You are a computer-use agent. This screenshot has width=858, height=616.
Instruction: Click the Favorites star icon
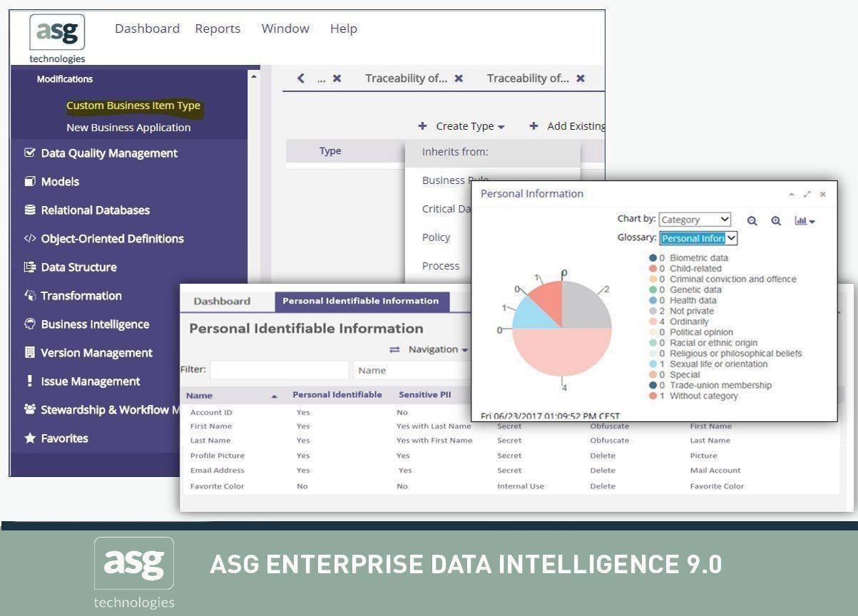coord(29,438)
